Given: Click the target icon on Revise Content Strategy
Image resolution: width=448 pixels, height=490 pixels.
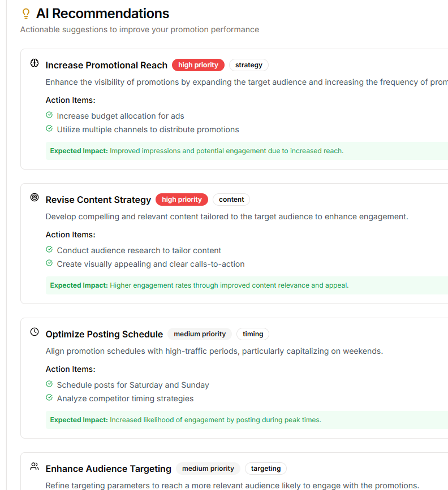Looking at the screenshot, I should (x=34, y=198).
